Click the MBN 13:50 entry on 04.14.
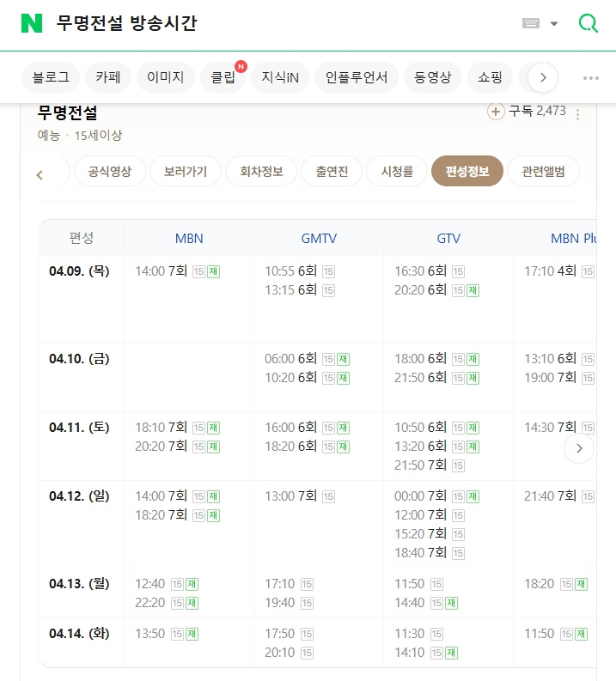616x681 pixels. tap(167, 634)
